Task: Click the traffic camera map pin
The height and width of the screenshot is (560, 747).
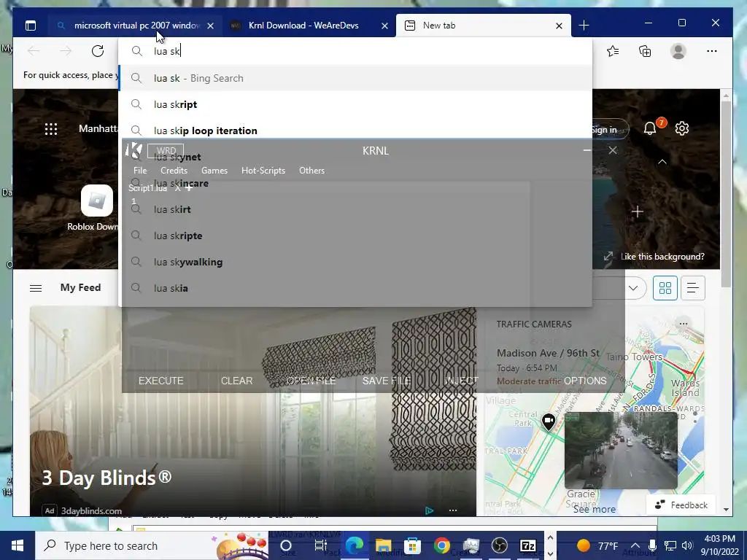Action: [x=549, y=421]
